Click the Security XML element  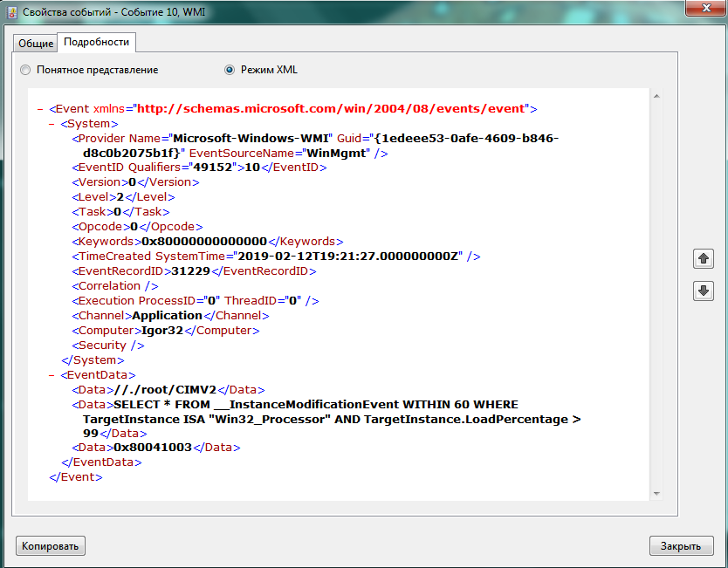pyautogui.click(x=108, y=346)
